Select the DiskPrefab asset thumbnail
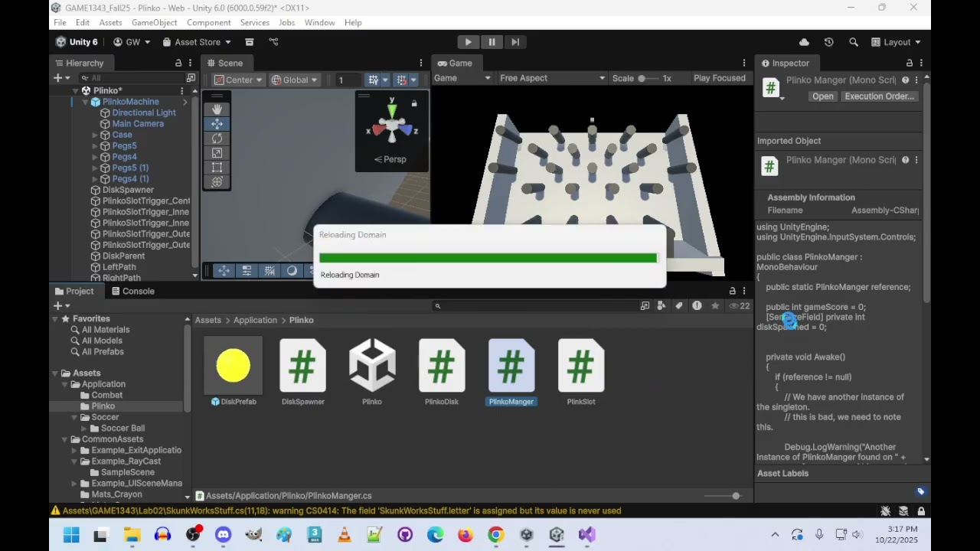Viewport: 980px width, 551px height. pyautogui.click(x=233, y=366)
